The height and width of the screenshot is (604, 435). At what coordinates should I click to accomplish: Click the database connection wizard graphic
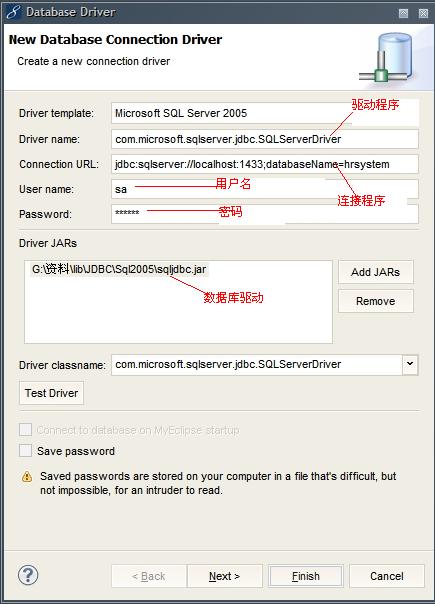click(x=386, y=57)
